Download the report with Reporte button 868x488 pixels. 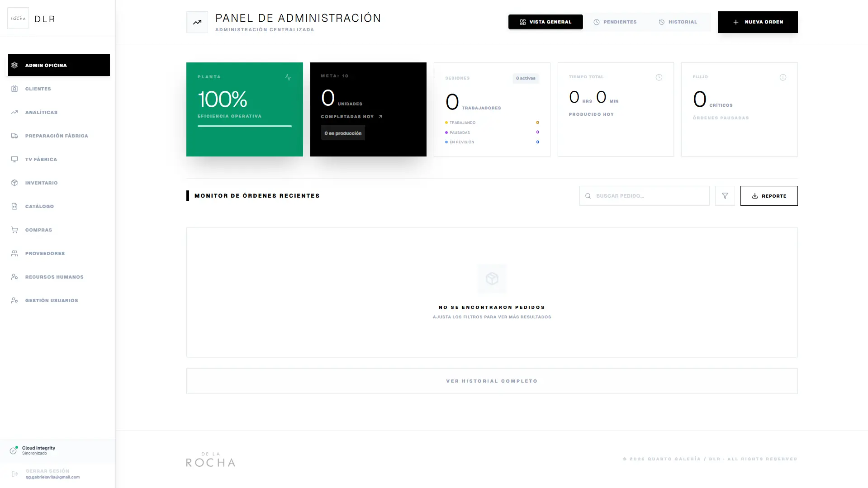click(x=769, y=196)
